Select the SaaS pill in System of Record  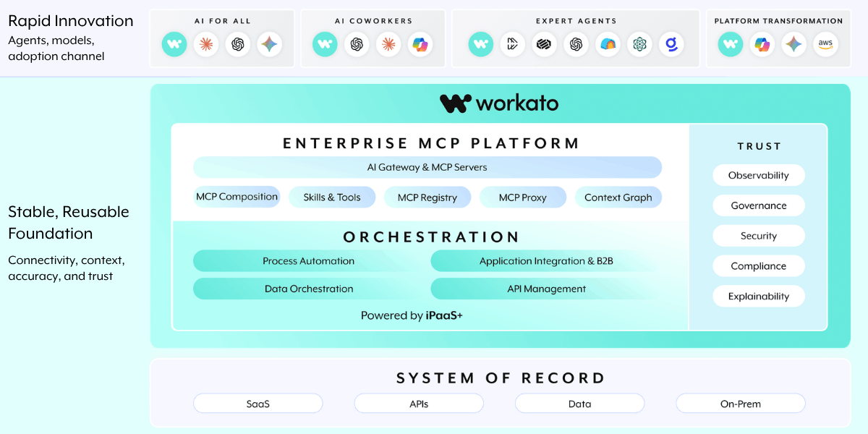pos(258,404)
